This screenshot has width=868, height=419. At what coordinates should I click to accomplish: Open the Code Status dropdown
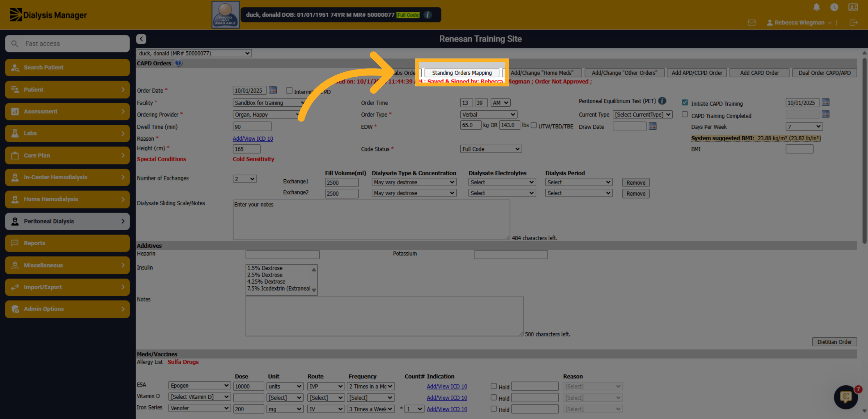tap(491, 149)
